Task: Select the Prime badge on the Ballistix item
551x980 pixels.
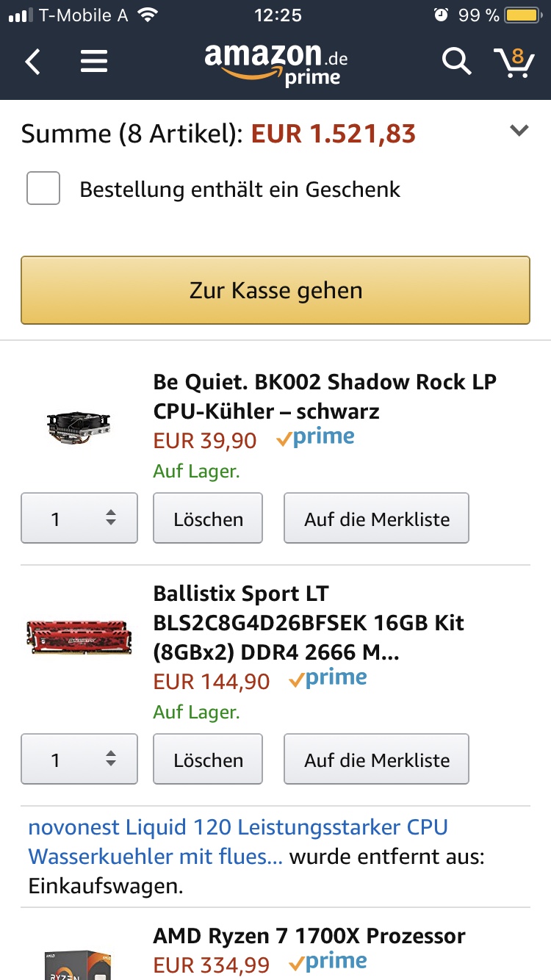Action: pos(328,679)
